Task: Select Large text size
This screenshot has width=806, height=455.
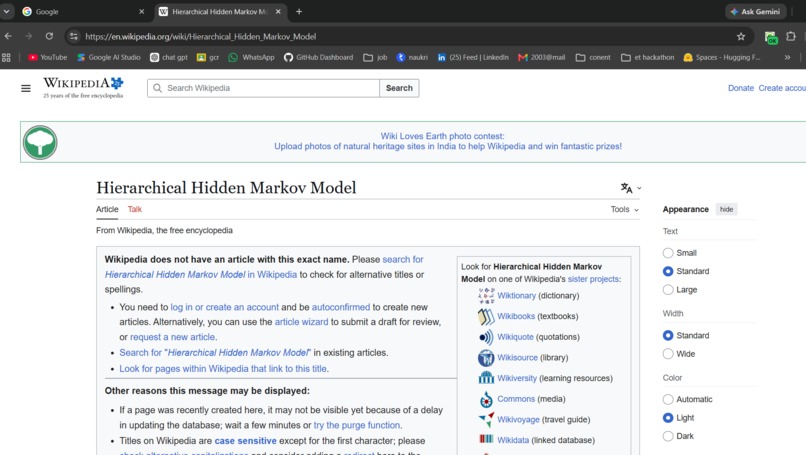Action: [x=668, y=290]
